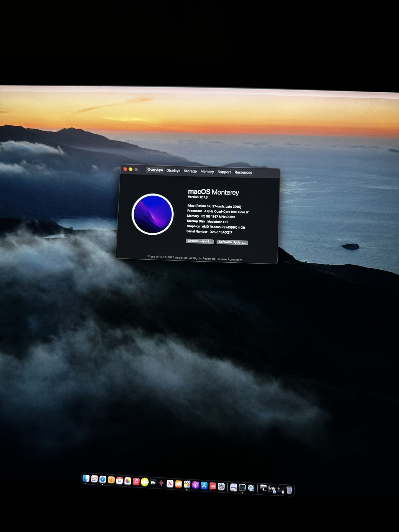
Task: Open Activity Monitor in the Dock
Action: (x=242, y=488)
